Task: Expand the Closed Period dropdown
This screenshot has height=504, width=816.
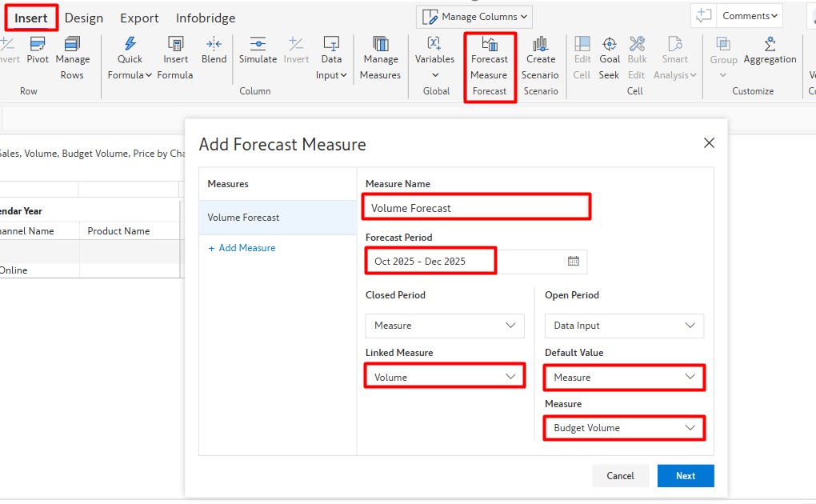Action: click(445, 326)
